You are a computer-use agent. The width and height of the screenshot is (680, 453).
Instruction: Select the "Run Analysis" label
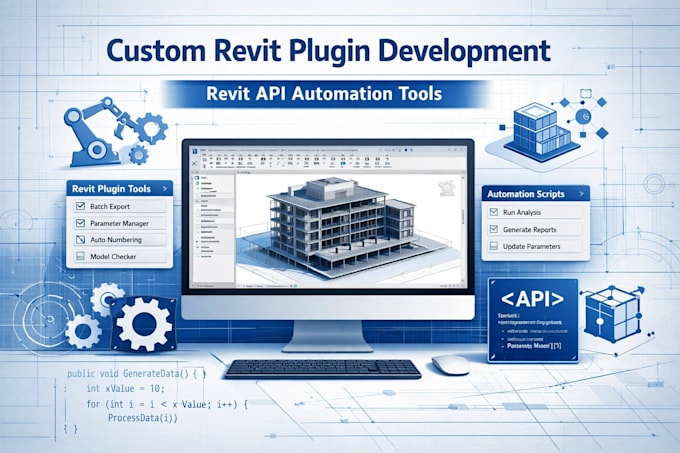pos(522,212)
